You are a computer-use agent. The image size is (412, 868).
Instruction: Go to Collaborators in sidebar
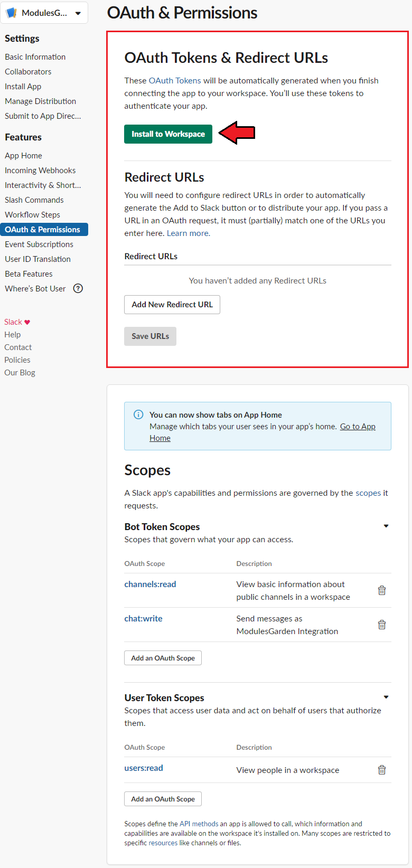(28, 71)
